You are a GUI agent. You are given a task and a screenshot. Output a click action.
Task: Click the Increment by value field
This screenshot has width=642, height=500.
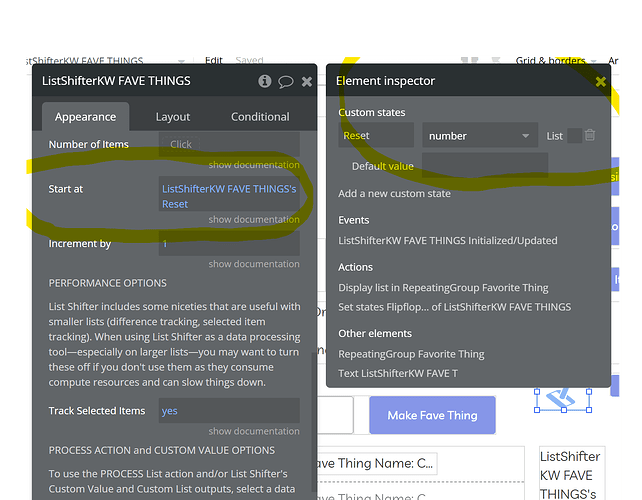pos(229,243)
